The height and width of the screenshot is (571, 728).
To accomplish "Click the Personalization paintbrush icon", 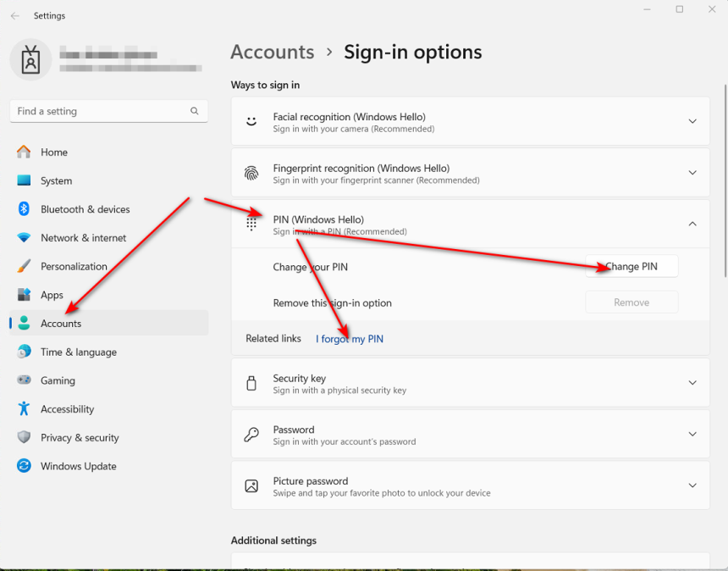I will (24, 266).
